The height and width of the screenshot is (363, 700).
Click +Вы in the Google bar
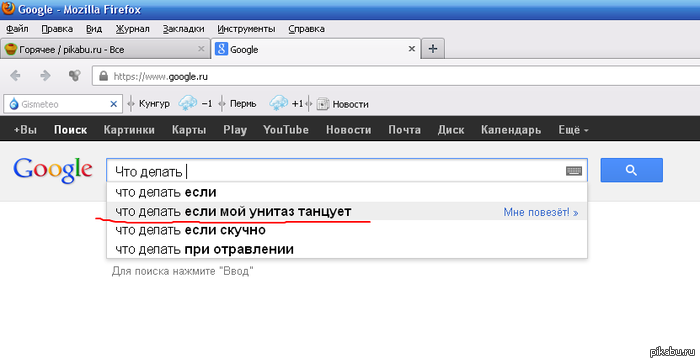pos(25,130)
